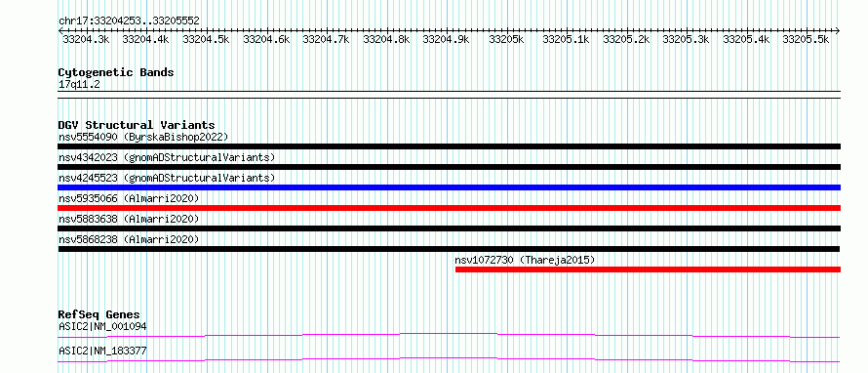The width and height of the screenshot is (868, 373).
Task: Select the black bar under nsv5883638
Action: coord(449,228)
